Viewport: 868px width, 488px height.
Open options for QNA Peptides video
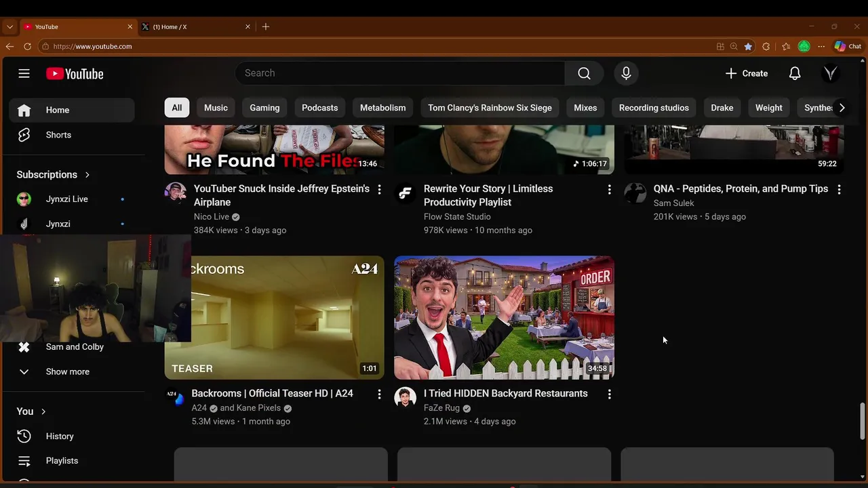pyautogui.click(x=839, y=190)
